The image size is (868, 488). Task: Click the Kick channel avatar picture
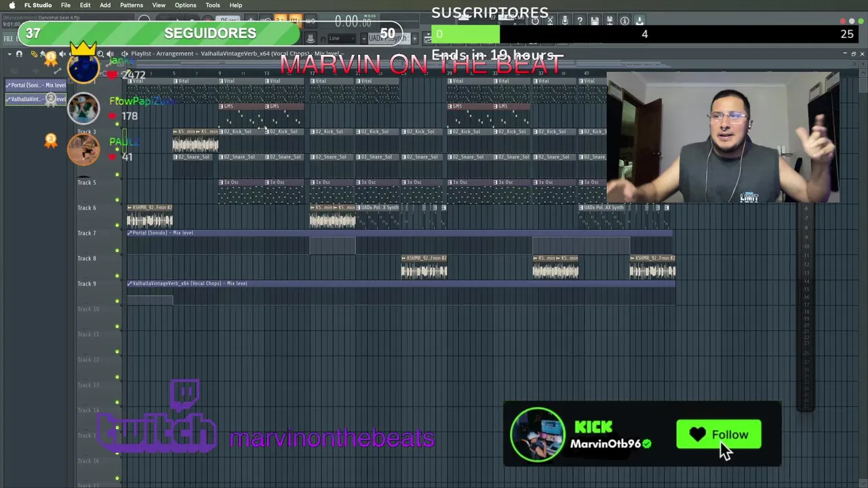[x=537, y=434]
